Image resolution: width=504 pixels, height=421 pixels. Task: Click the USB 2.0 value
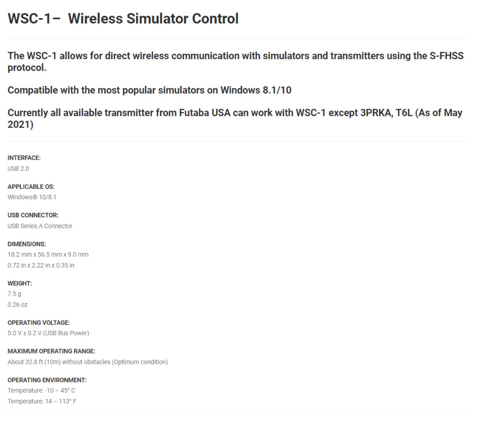(18, 168)
